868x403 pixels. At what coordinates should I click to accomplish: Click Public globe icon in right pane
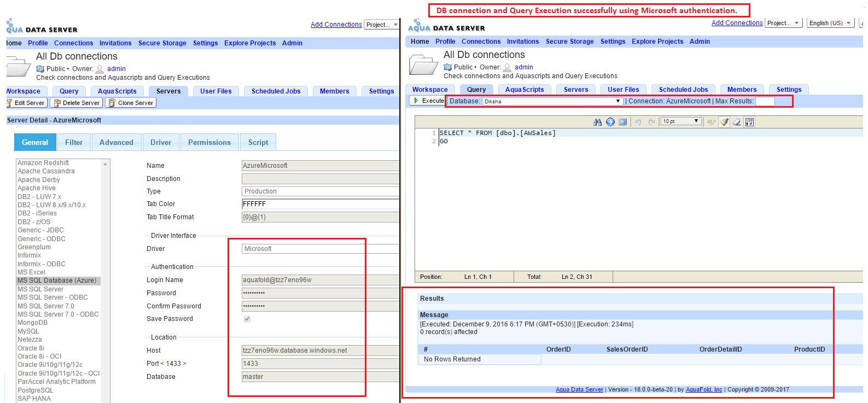448,67
